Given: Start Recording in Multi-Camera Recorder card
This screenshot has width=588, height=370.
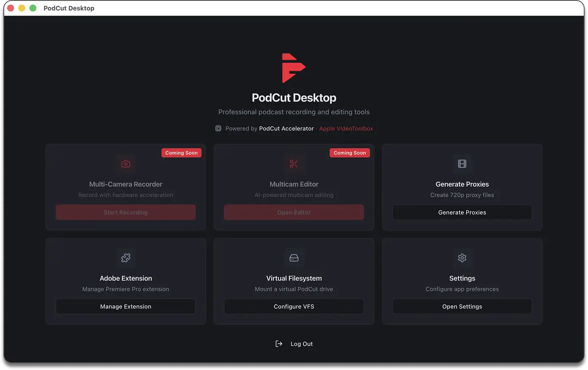Looking at the screenshot, I should [x=126, y=212].
